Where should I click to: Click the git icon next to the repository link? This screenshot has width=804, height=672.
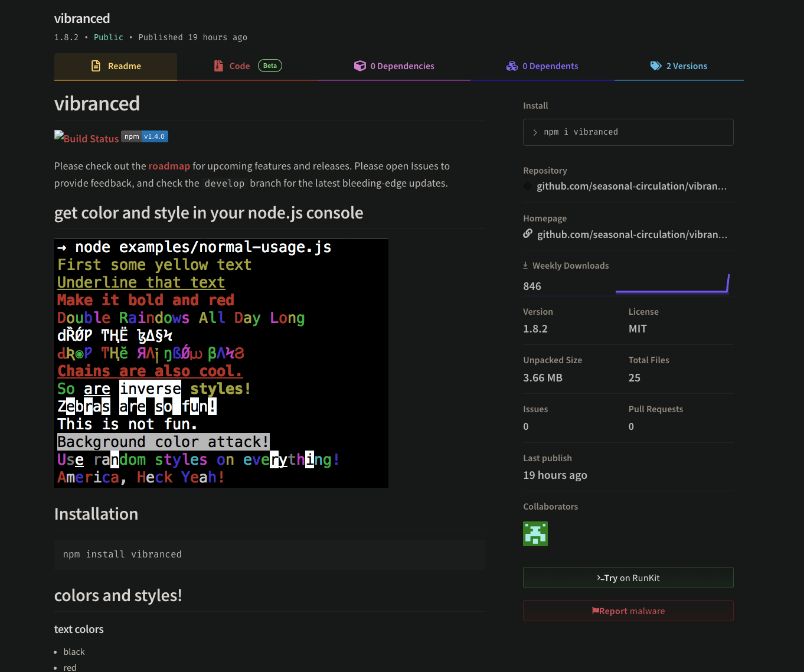point(527,186)
